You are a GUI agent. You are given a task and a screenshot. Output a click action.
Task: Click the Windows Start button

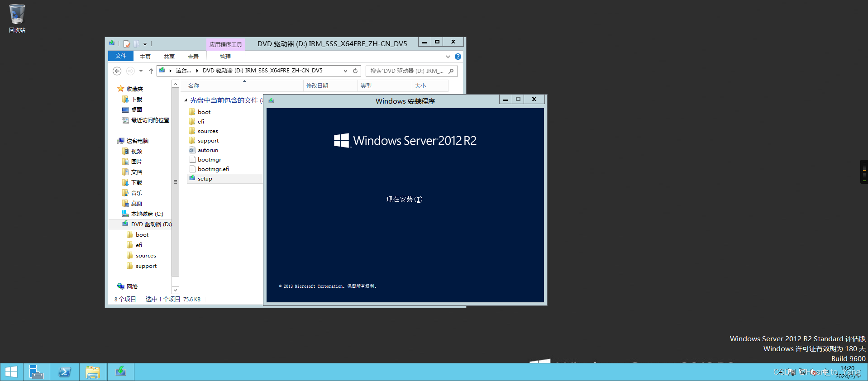click(x=11, y=372)
